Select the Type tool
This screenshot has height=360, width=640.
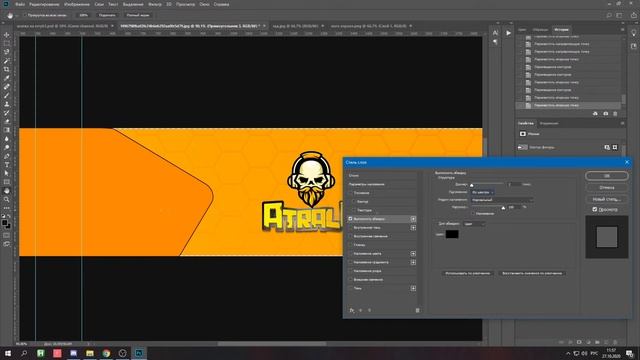point(7,164)
